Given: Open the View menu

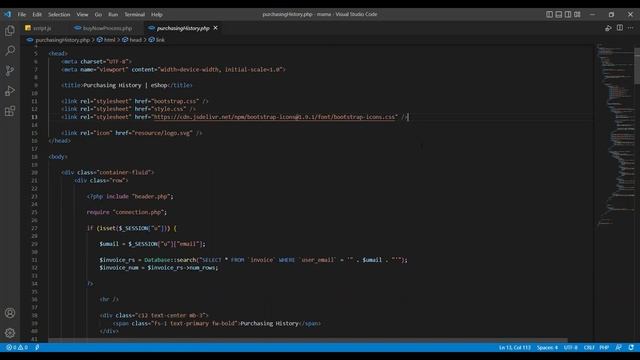Looking at the screenshot, I should point(82,14).
